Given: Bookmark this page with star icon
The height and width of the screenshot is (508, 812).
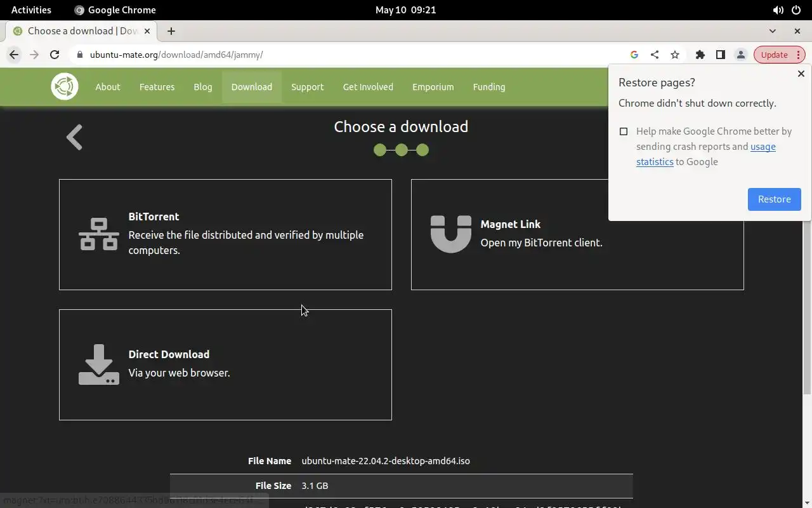Looking at the screenshot, I should click(x=674, y=55).
